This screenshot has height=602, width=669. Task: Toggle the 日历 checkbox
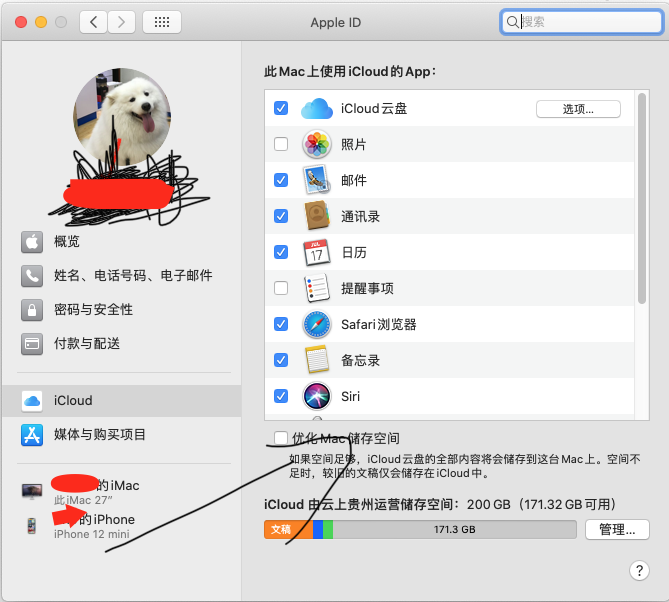(x=281, y=252)
